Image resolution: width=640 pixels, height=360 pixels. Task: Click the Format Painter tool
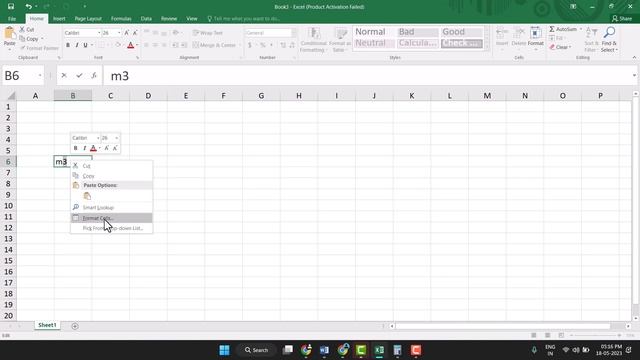(x=40, y=48)
